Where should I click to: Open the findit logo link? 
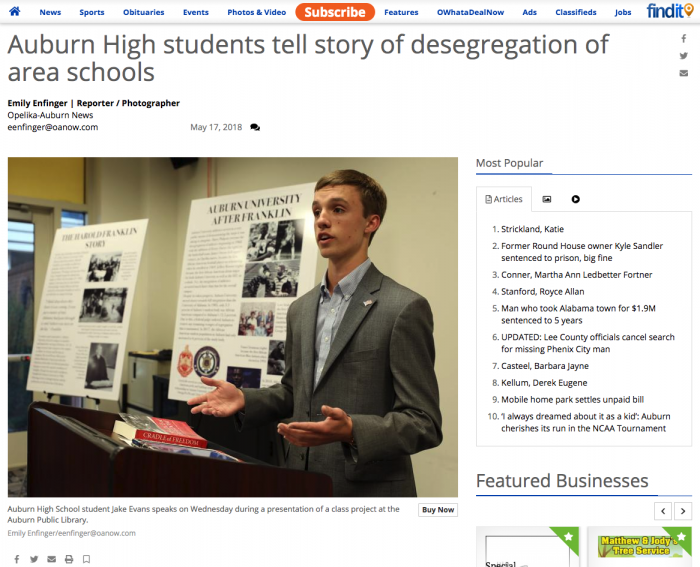click(669, 11)
